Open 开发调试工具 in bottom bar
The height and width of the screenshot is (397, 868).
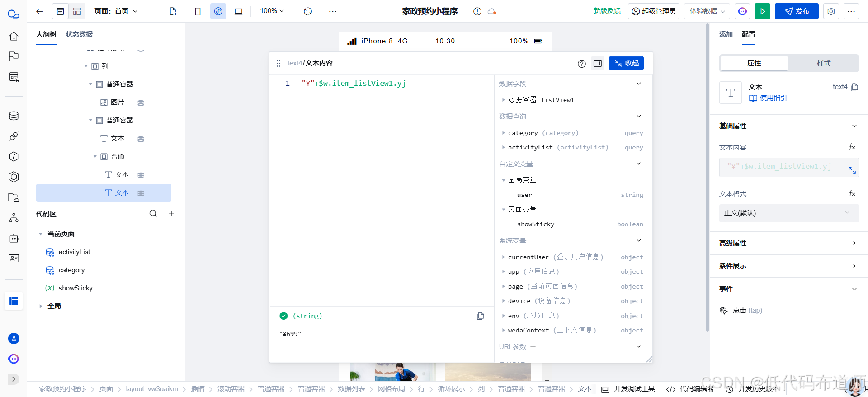[628, 389]
